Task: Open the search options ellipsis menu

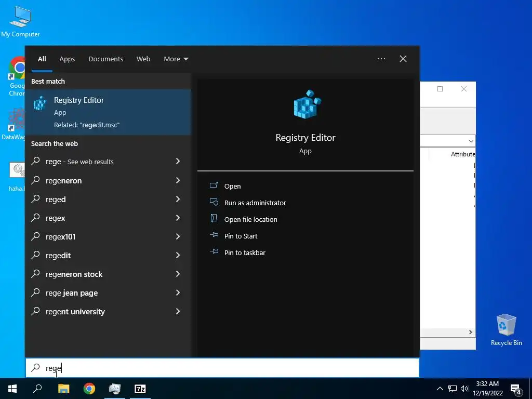Action: (x=381, y=59)
